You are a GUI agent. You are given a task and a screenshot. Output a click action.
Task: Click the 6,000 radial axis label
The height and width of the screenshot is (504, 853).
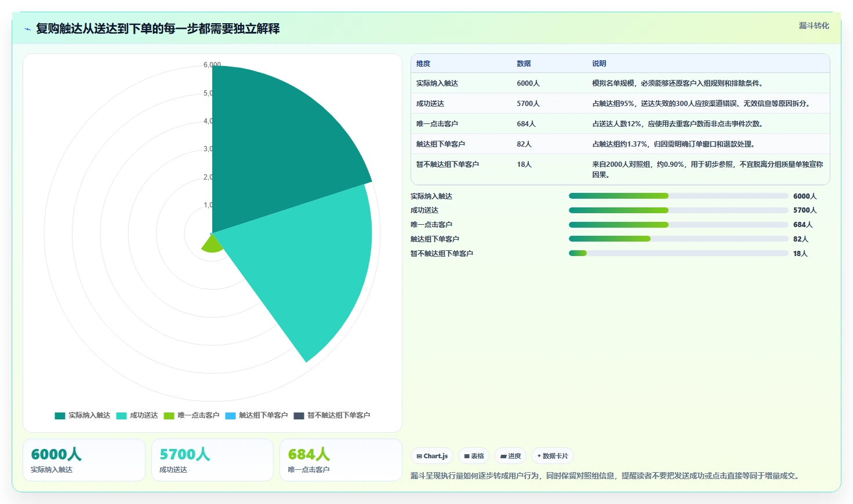212,65
